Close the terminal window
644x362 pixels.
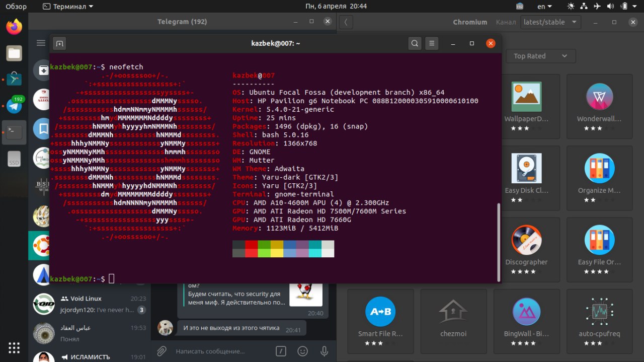[x=491, y=43]
